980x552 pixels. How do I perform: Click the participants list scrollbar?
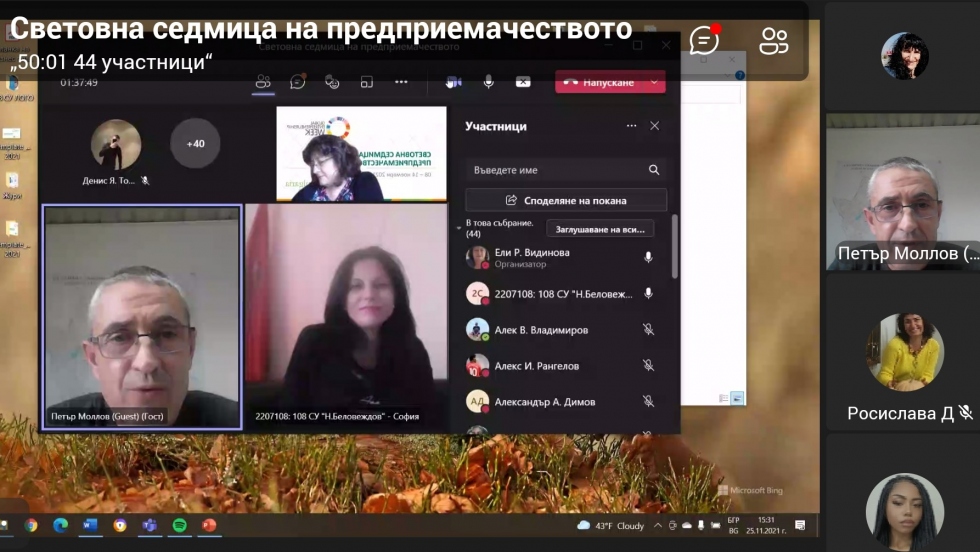coord(674,247)
